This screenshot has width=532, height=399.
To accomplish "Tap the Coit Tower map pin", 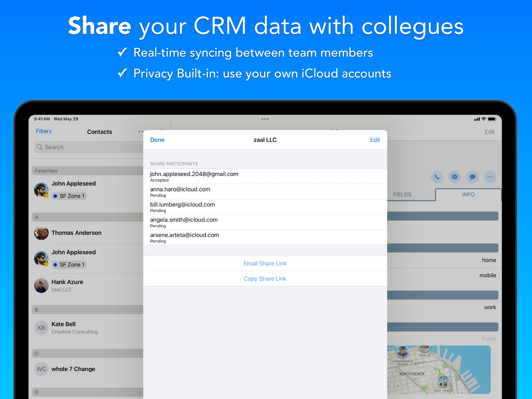I will pyautogui.click(x=443, y=381).
